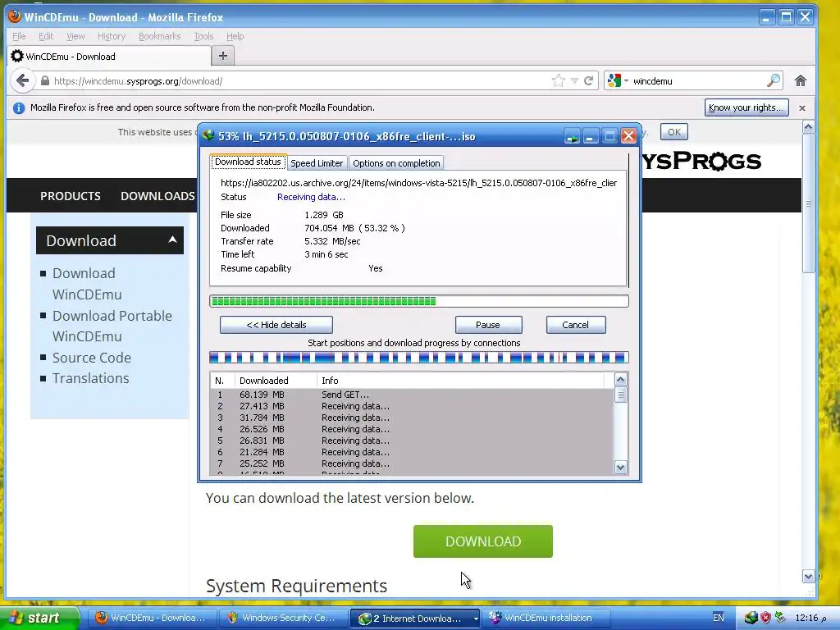840x630 pixels.
Task: Minimize IDM download to tray icon
Action: 572,137
